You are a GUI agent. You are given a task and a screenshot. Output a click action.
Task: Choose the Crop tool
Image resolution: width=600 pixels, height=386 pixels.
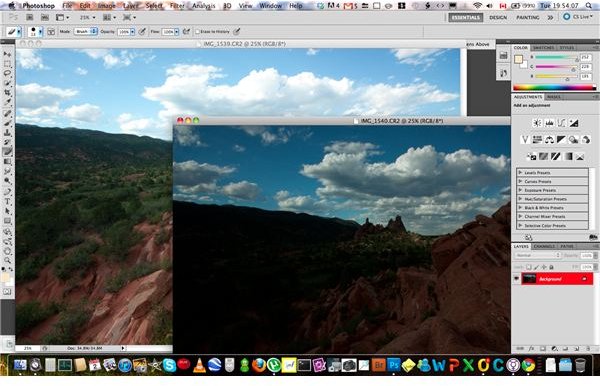7,92
